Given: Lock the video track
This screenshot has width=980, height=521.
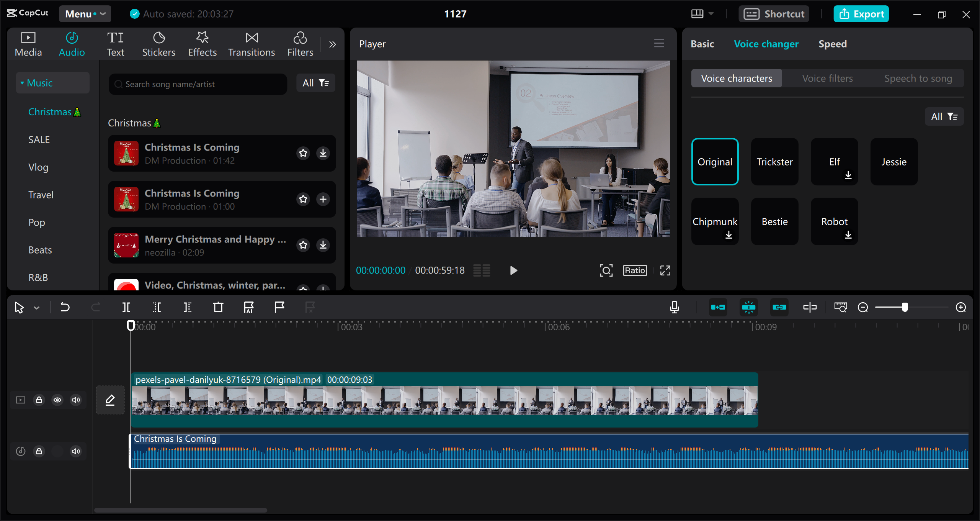Looking at the screenshot, I should point(39,400).
